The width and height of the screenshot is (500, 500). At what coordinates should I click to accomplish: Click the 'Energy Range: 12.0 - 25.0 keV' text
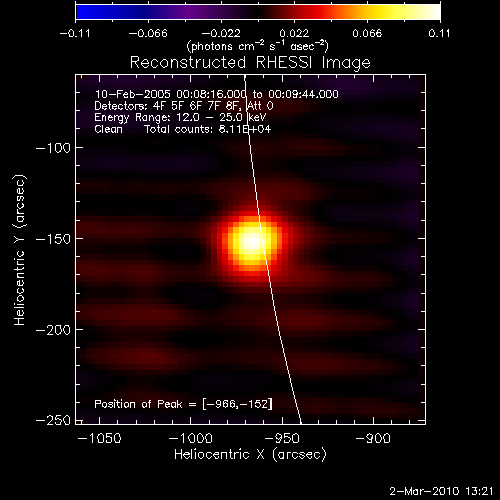click(180, 117)
